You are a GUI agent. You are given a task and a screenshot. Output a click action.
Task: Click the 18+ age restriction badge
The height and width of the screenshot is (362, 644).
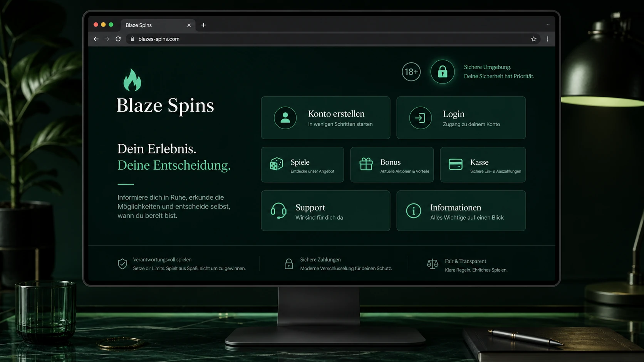click(411, 72)
